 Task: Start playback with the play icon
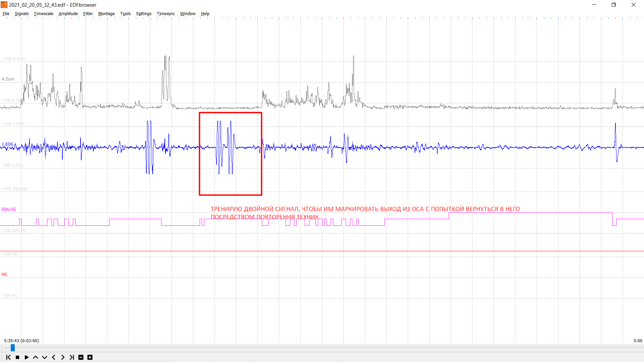pyautogui.click(x=27, y=357)
